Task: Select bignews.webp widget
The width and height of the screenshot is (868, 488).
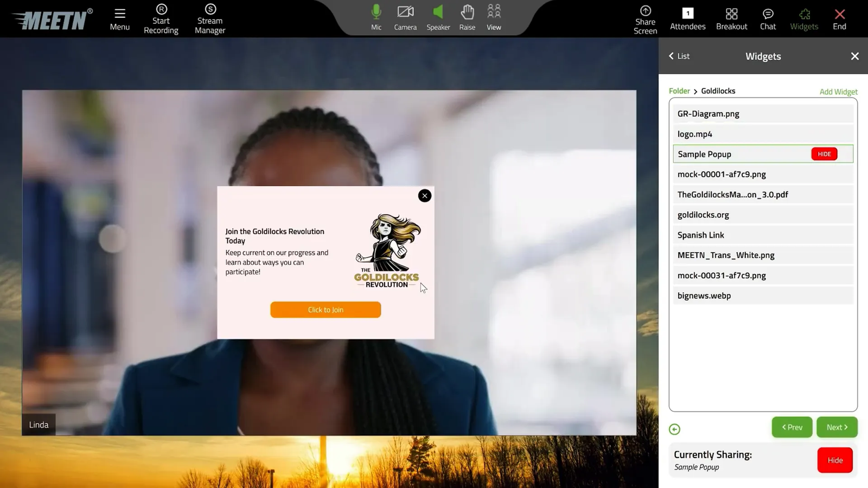Action: (763, 296)
